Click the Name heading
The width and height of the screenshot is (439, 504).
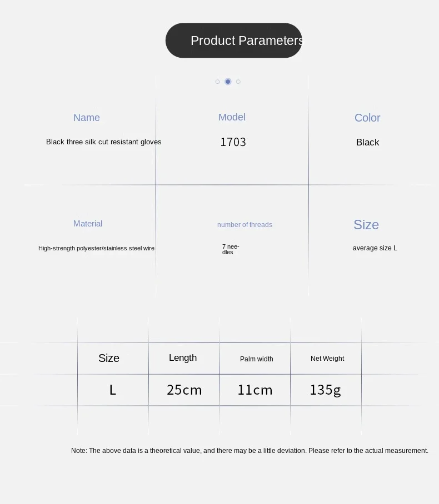[87, 118]
